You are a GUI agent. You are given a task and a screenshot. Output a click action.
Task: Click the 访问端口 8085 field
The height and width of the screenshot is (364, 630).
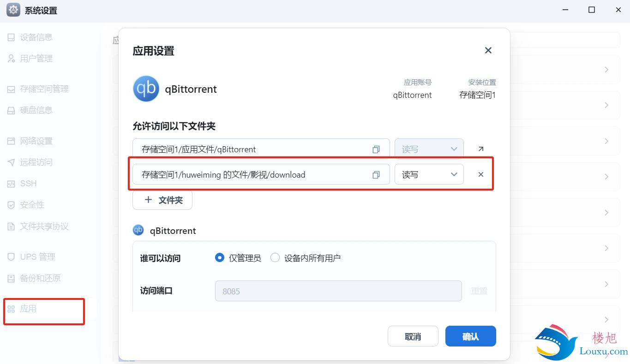pyautogui.click(x=338, y=291)
